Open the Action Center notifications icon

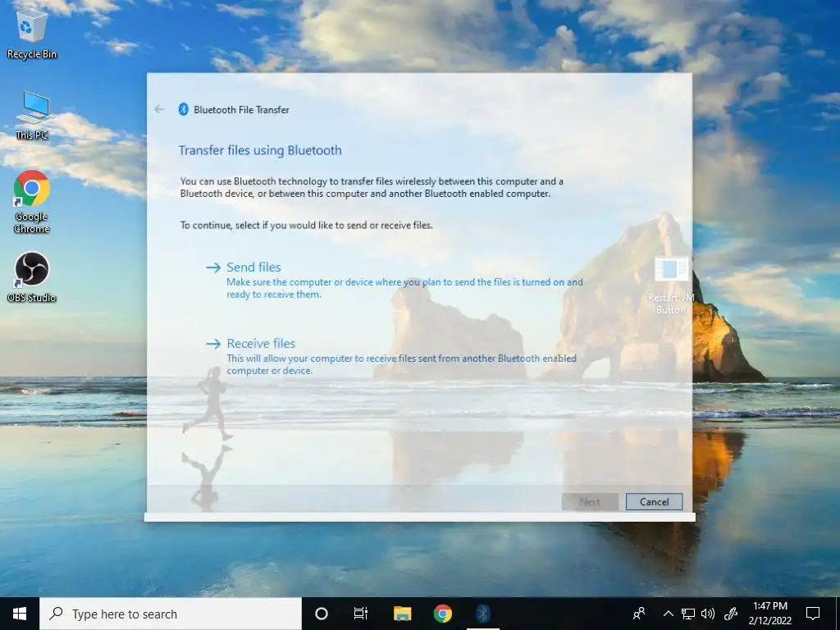tap(813, 614)
